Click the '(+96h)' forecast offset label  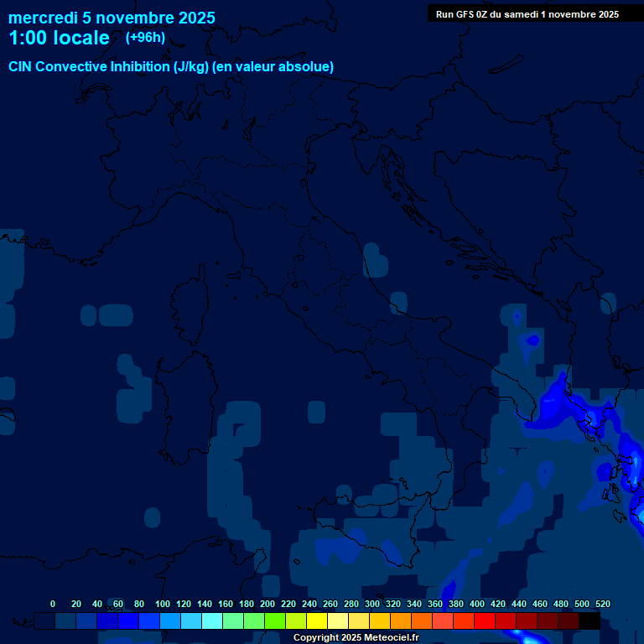tap(145, 38)
